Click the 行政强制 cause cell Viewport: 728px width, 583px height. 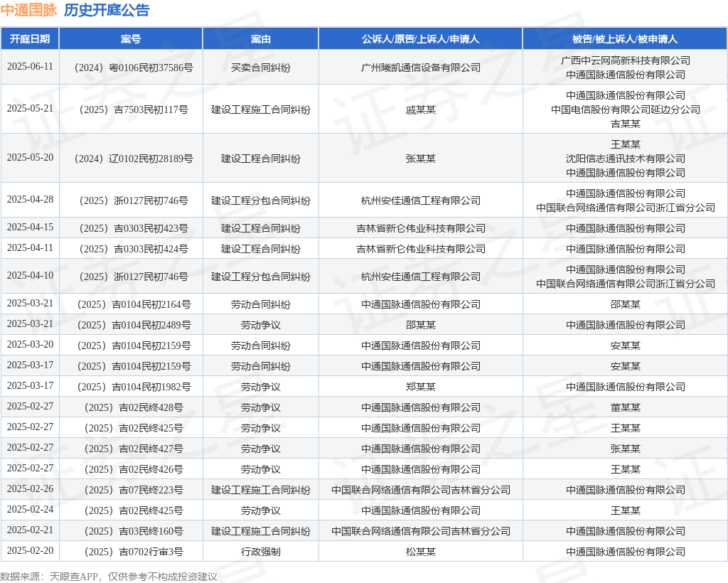coord(260,552)
